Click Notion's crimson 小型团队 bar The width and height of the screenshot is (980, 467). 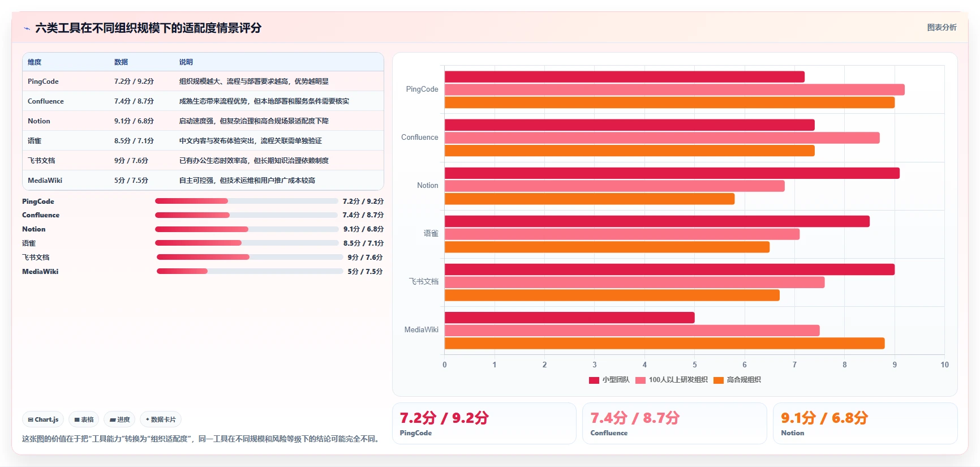[672, 173]
